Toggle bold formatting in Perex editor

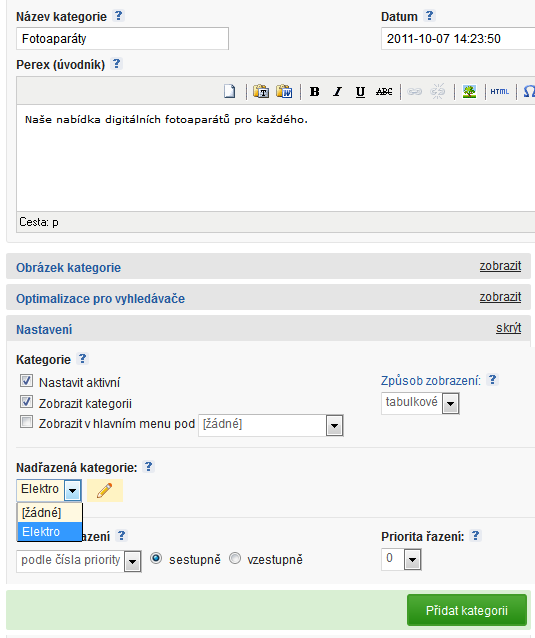click(314, 92)
